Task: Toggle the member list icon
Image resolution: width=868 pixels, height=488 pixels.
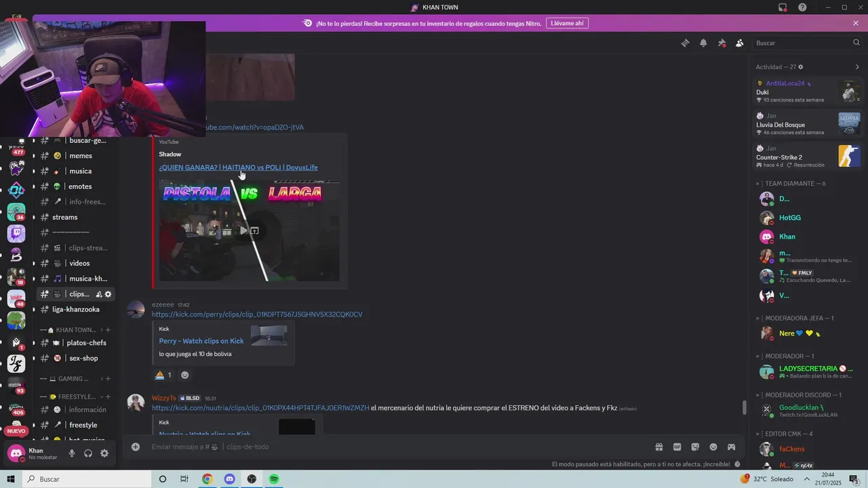Action: (x=739, y=43)
